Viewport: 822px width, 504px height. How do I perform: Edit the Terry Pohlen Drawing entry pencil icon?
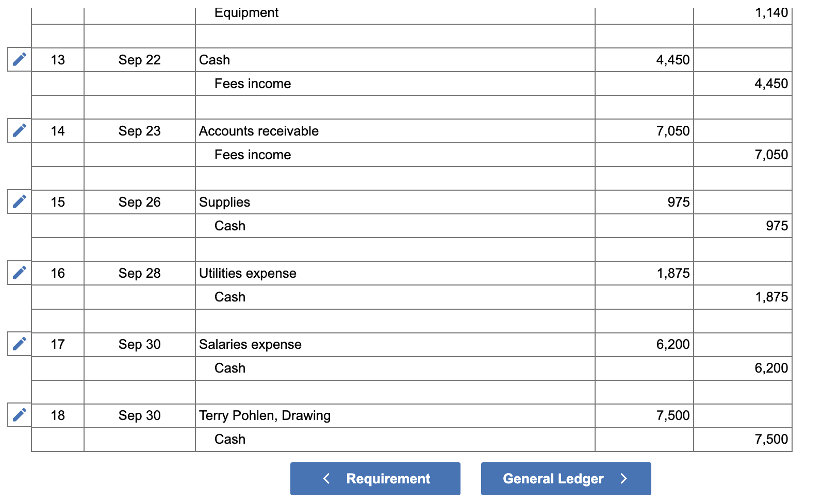[x=19, y=415]
